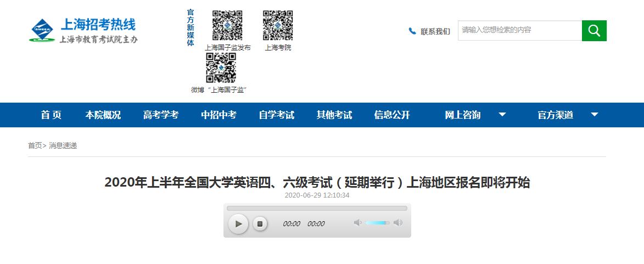Adjust the audio volume slider
The height and width of the screenshot is (264, 644).
(378, 223)
